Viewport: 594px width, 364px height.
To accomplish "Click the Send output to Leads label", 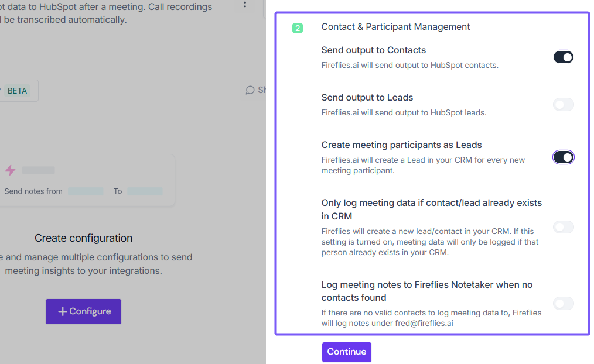I will 367,97.
